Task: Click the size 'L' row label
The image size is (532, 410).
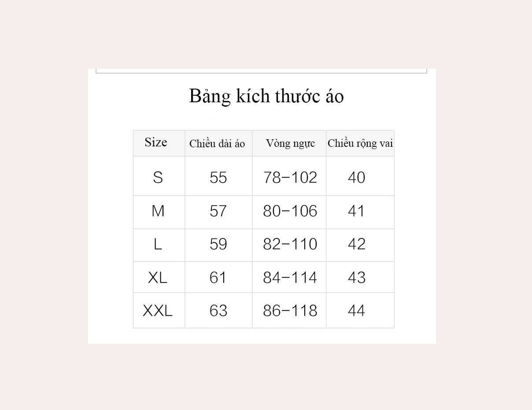Action: click(x=158, y=244)
